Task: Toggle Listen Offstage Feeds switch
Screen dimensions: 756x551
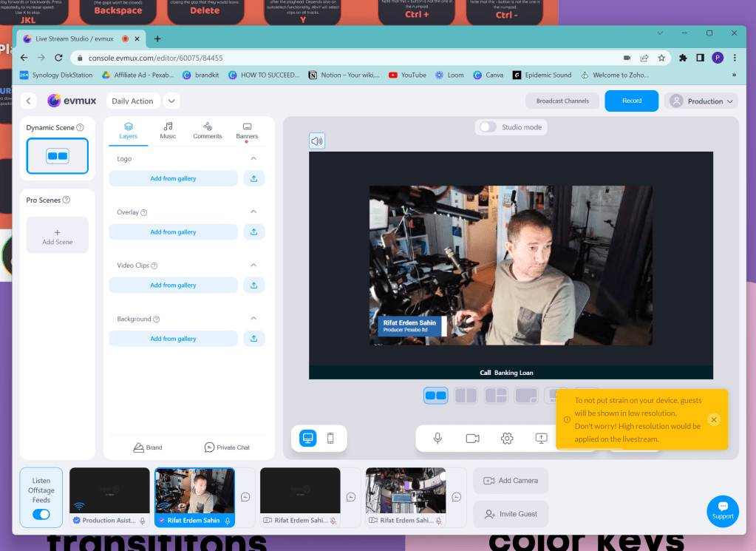Action: pos(41,514)
